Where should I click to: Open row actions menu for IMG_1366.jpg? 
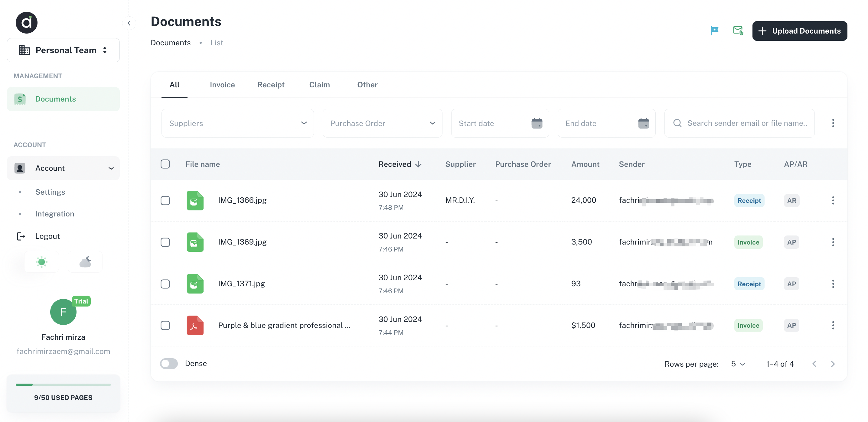coord(833,200)
